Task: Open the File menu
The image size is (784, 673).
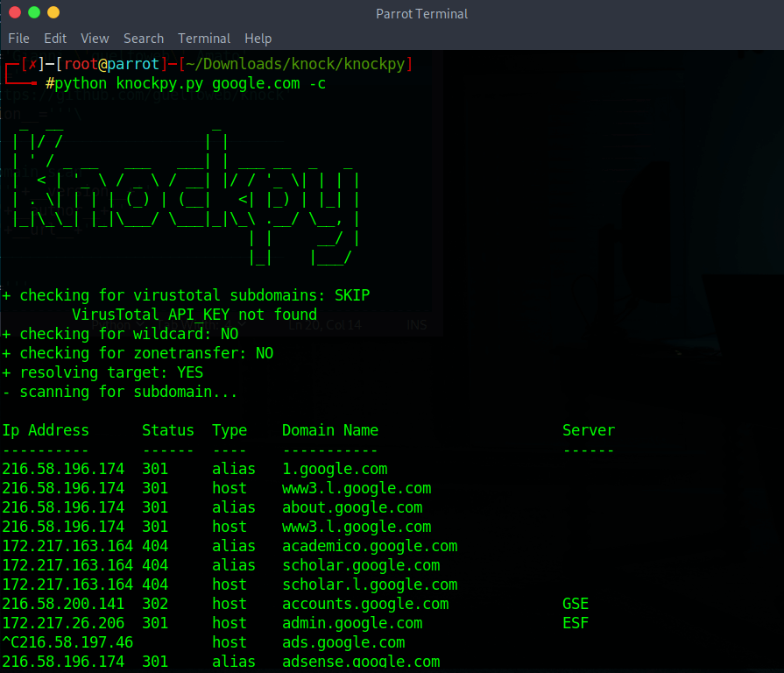Action: (18, 39)
